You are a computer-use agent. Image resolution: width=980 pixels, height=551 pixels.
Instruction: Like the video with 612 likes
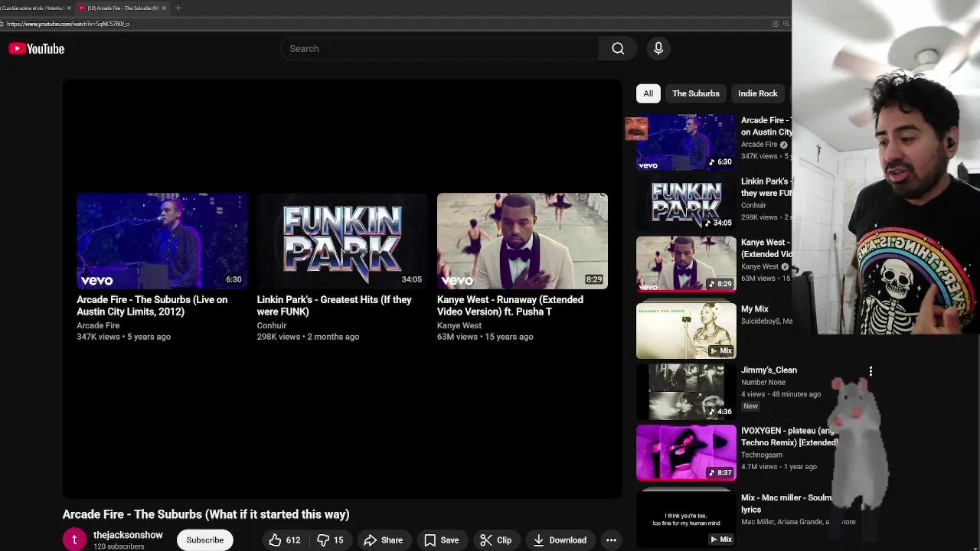click(x=284, y=540)
